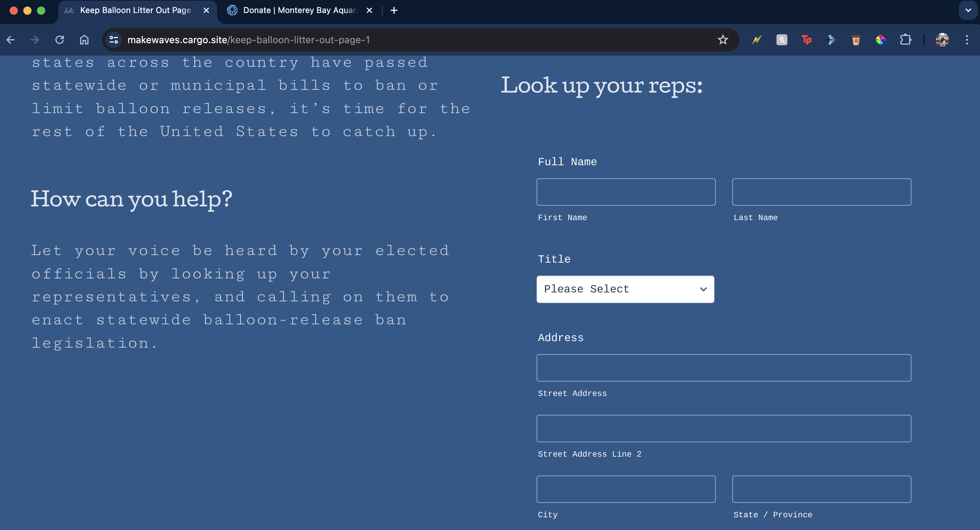980x530 pixels.
Task: Open the Title Please Select dropdown
Action: click(625, 289)
